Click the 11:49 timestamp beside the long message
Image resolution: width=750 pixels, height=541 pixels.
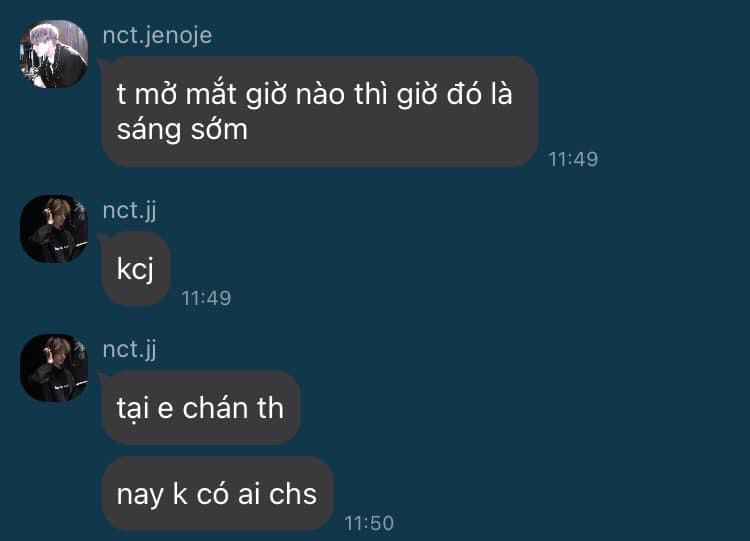573,159
